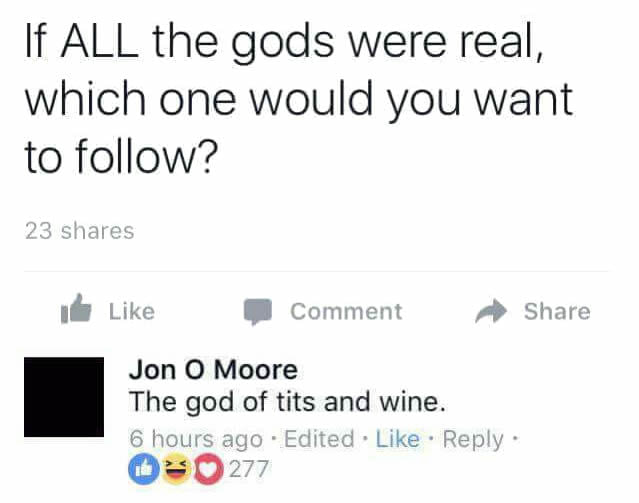Click the blue like reaction icon
639x503 pixels.
point(143,469)
